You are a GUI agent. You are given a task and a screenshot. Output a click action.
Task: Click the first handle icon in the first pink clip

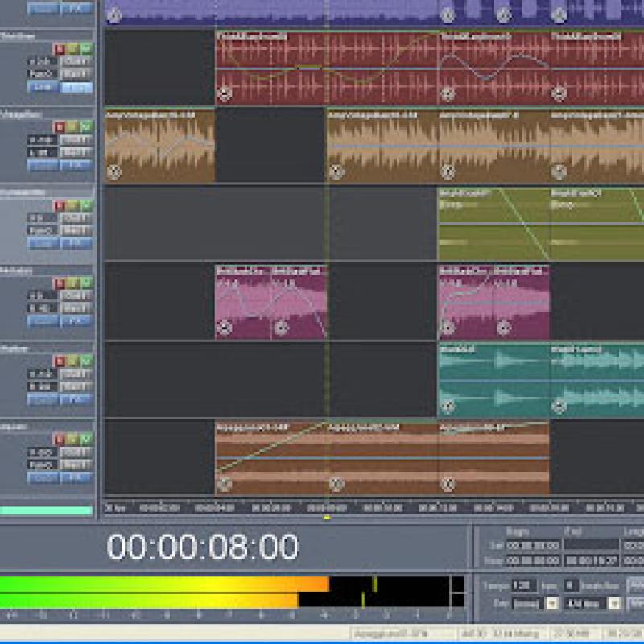pos(225,328)
